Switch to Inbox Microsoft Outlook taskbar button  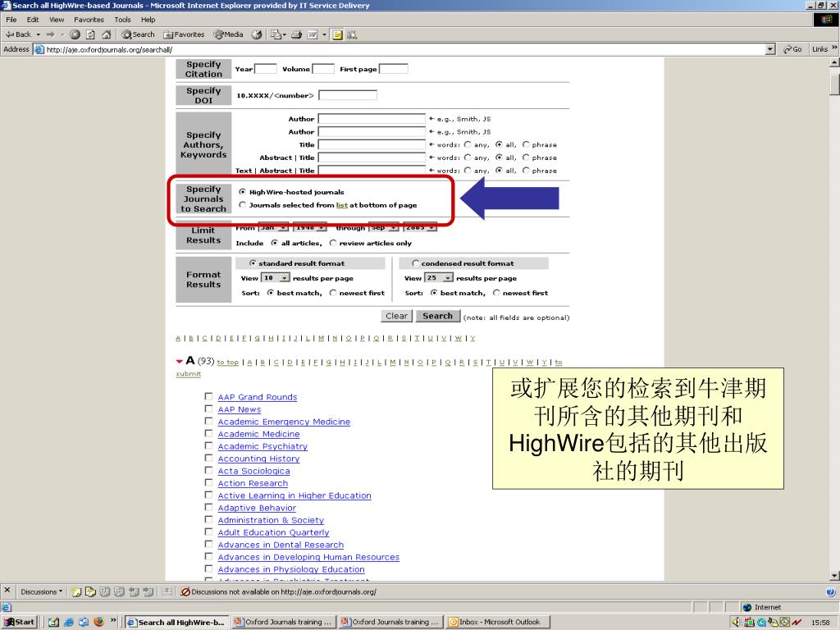click(x=498, y=622)
